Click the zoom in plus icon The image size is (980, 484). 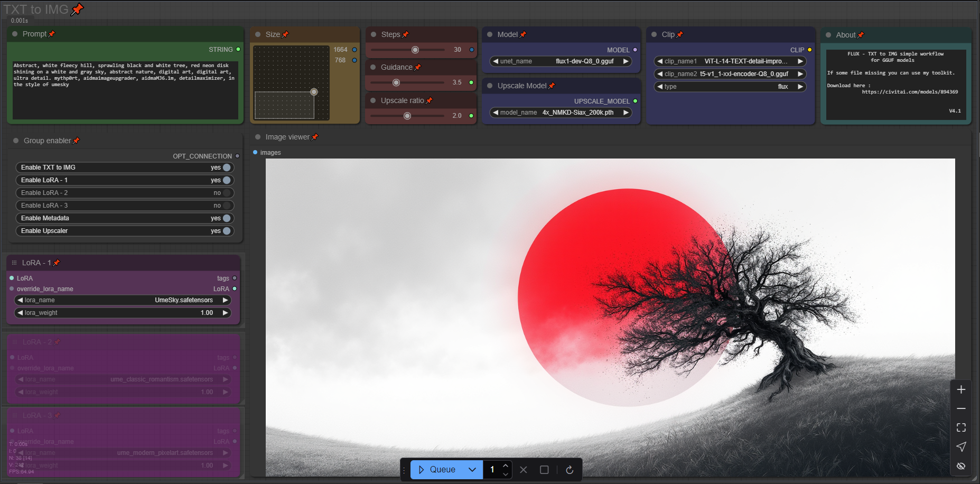tap(961, 389)
